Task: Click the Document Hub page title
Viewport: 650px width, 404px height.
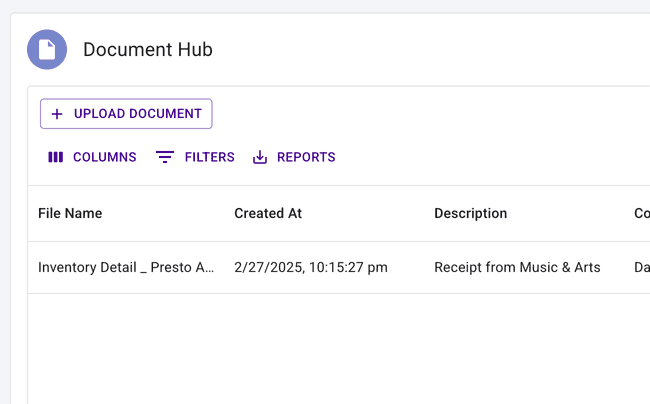Action: [x=148, y=50]
